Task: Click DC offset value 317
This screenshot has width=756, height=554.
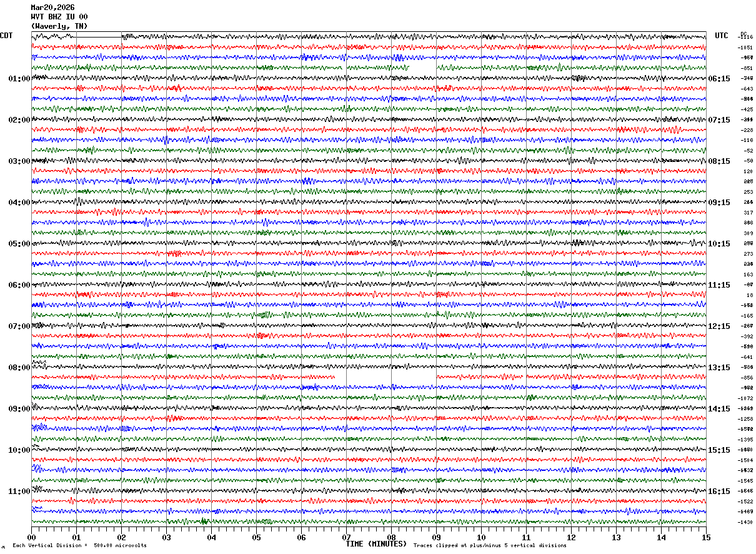Action: pos(748,213)
